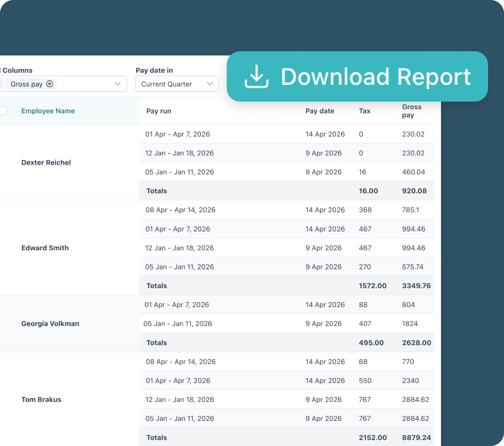Viewport: 504px width, 446px height.
Task: Click the Pay run column header
Action: (x=158, y=111)
